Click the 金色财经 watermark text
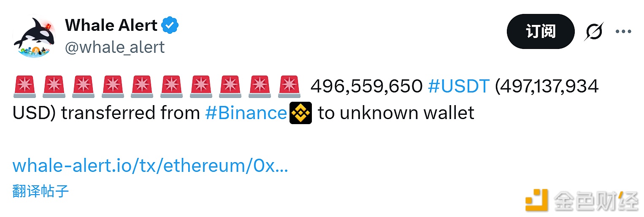 tap(596, 200)
